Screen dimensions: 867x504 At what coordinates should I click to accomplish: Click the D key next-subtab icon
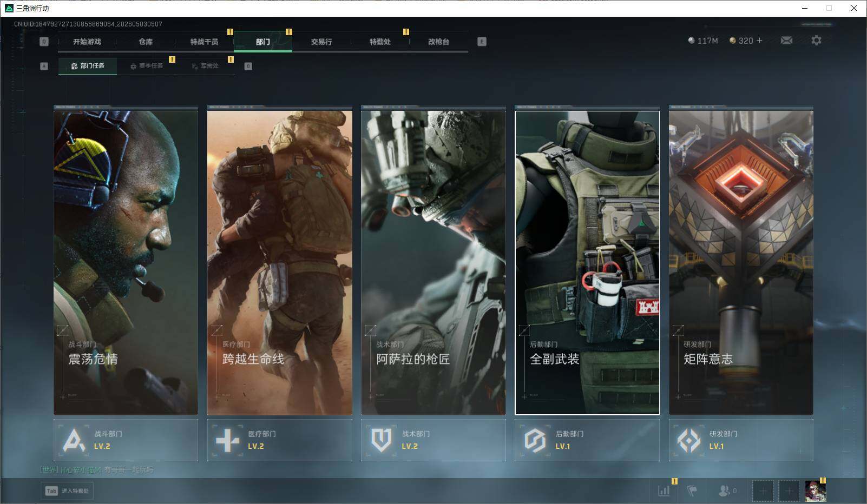click(x=248, y=66)
